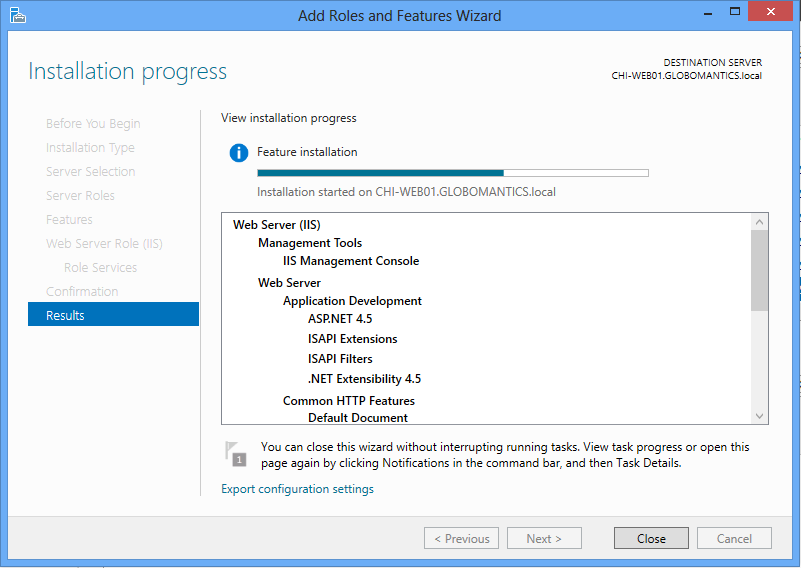Select ISAPI Extensions entry
The image size is (801, 568).
click(x=352, y=339)
